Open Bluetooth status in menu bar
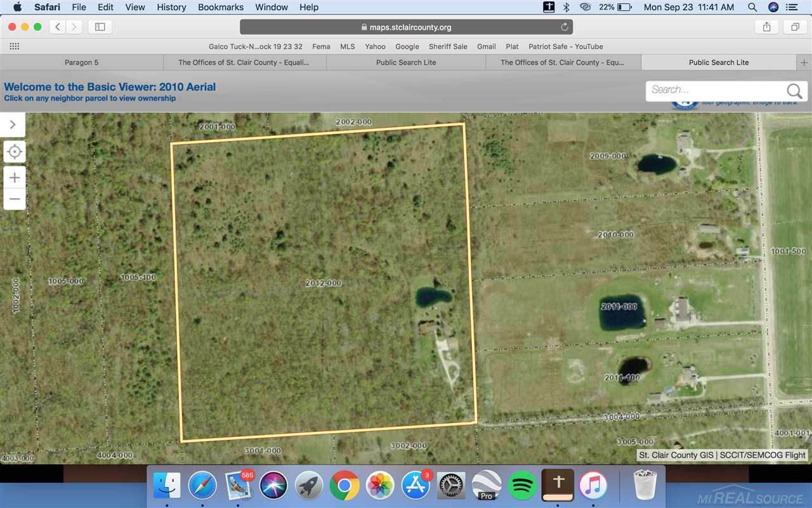The width and height of the screenshot is (812, 508). coord(566,7)
